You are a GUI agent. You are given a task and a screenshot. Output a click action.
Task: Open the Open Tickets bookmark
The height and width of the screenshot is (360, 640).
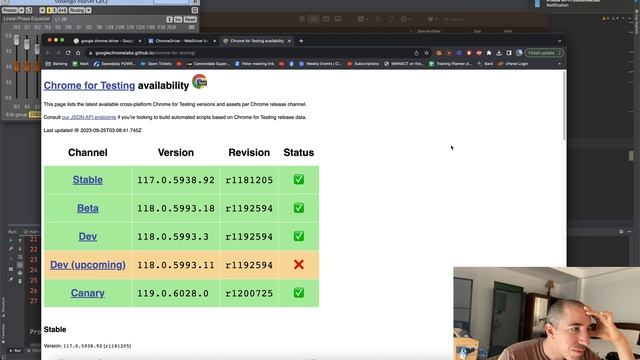pos(156,64)
